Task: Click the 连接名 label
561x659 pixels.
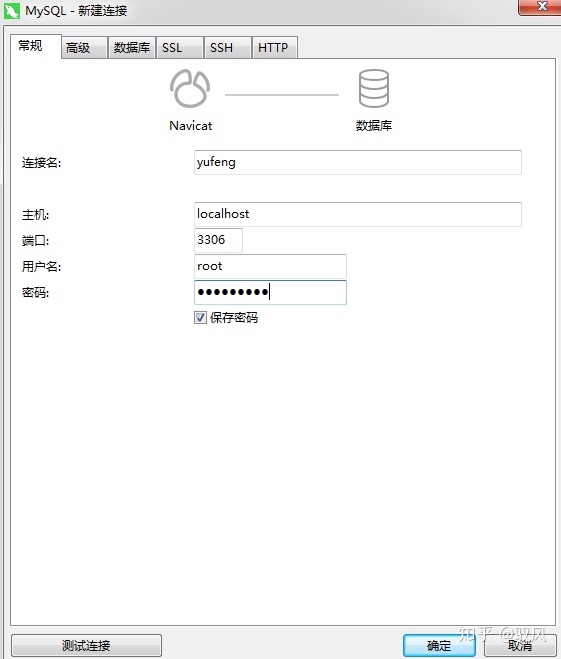Action: [x=41, y=163]
